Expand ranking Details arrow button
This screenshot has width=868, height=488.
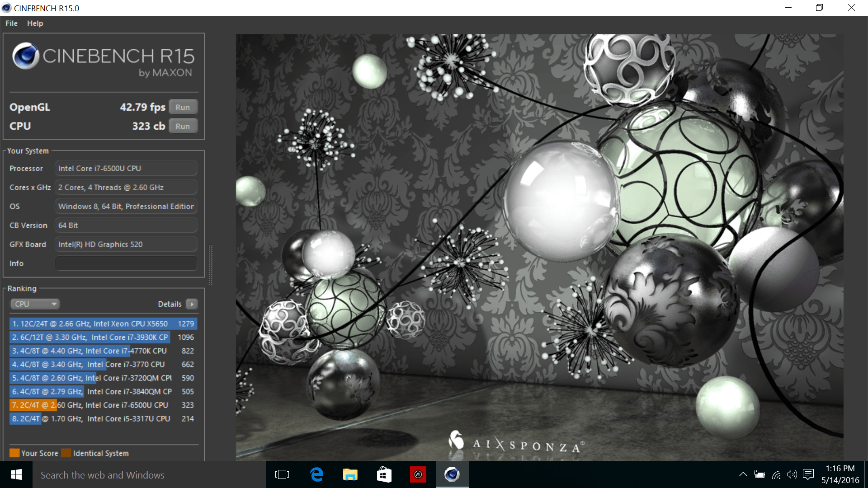(192, 304)
